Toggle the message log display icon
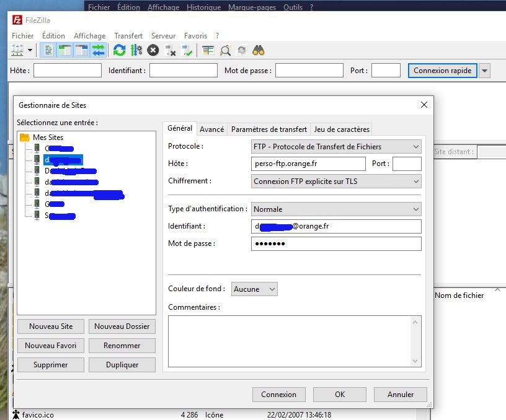506x420 pixels. pos(47,50)
